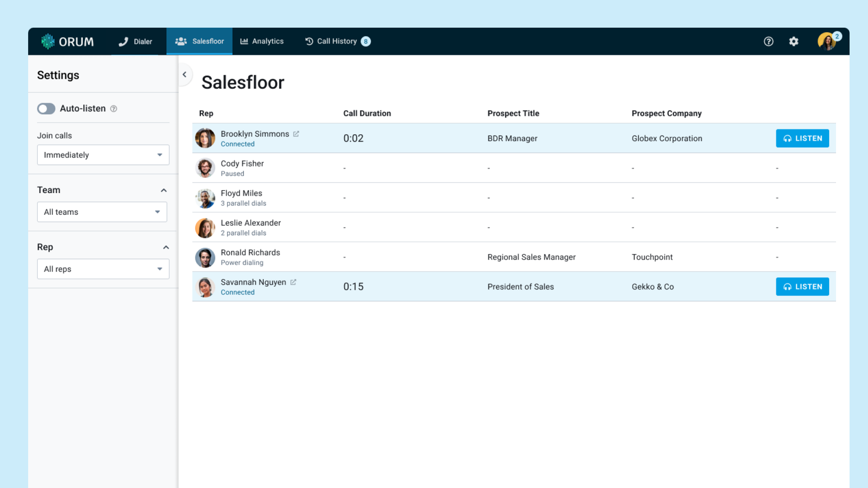This screenshot has width=868, height=488.
Task: Click the user profile avatar icon
Action: 828,41
